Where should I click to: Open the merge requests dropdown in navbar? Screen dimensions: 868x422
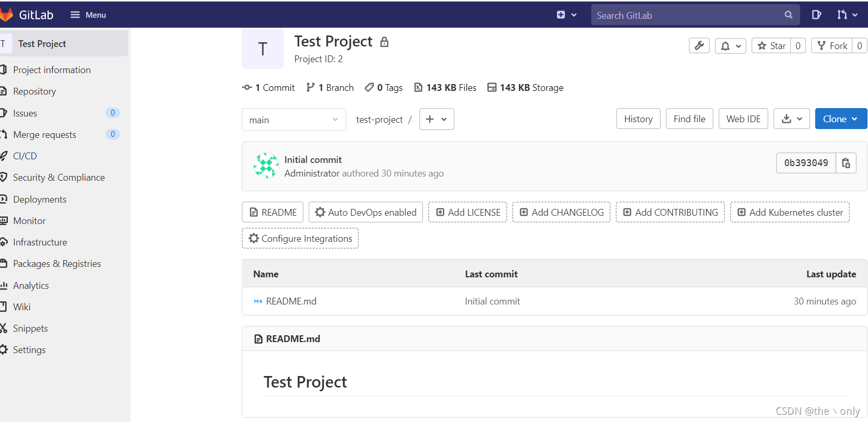pos(847,15)
